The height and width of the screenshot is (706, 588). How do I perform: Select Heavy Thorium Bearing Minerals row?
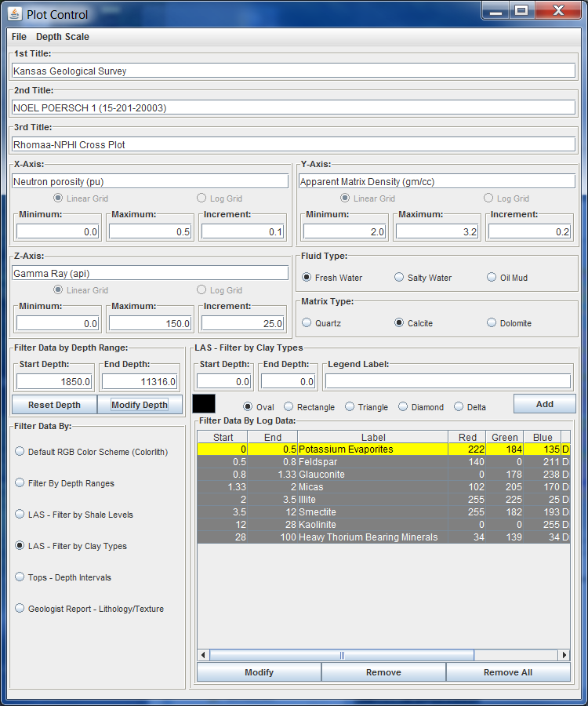[383, 537]
